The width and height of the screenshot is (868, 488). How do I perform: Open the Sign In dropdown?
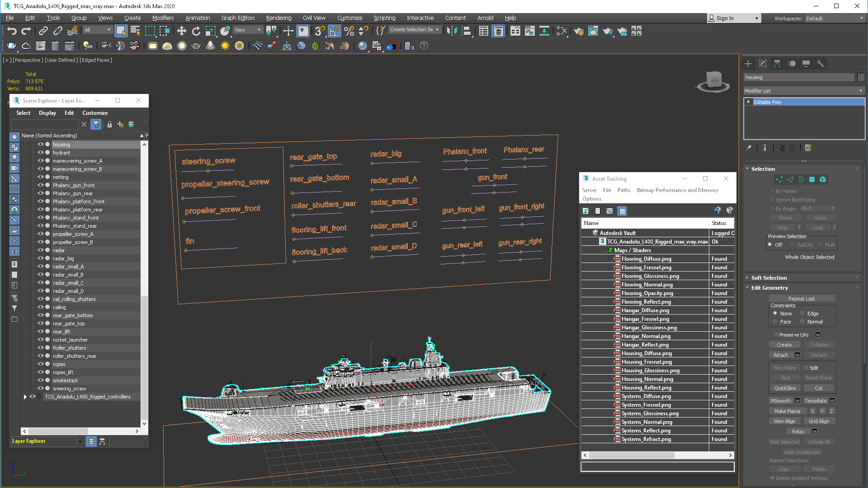(734, 19)
